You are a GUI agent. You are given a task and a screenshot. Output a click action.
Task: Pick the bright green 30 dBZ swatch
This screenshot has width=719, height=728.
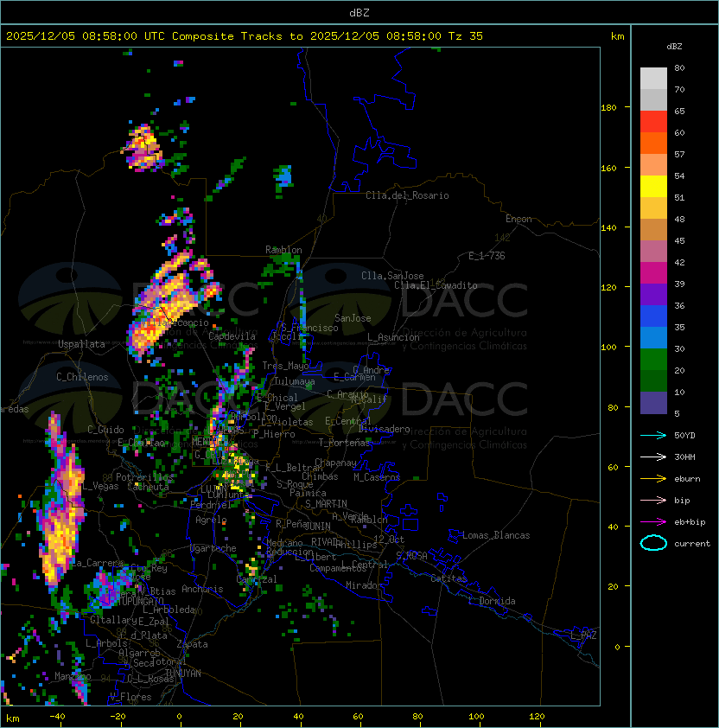point(653,360)
